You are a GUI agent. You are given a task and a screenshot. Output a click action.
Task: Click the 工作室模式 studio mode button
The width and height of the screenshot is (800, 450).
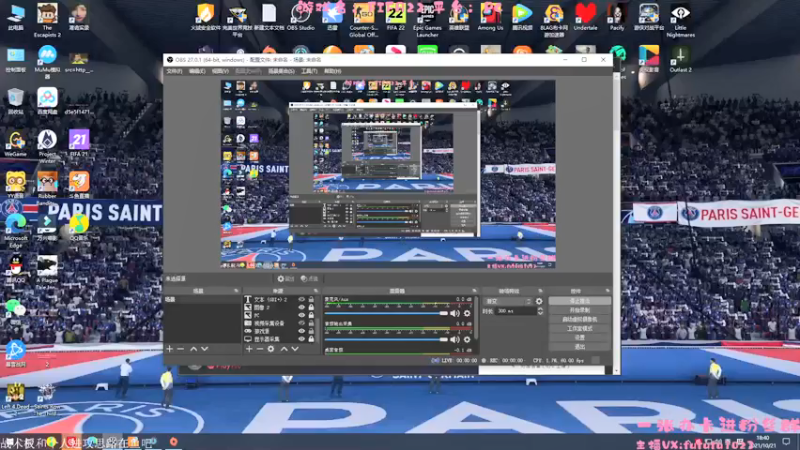click(580, 329)
